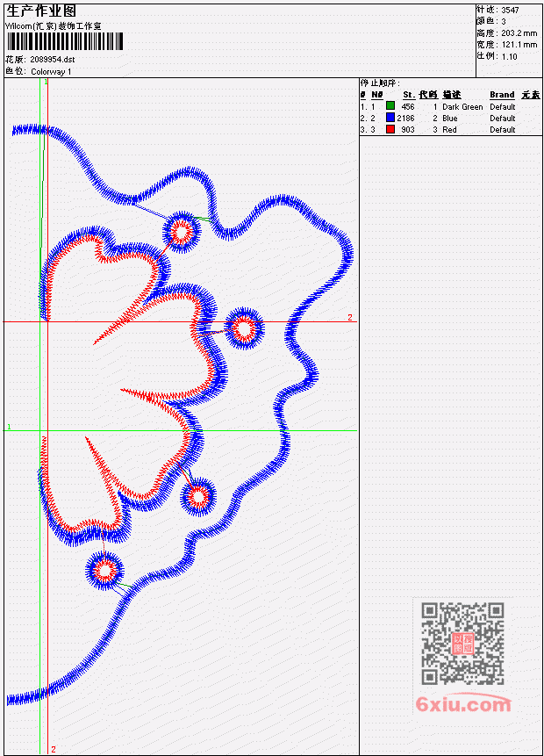Click the red seal in QR center
This screenshot has width=544, height=756.
(x=463, y=644)
